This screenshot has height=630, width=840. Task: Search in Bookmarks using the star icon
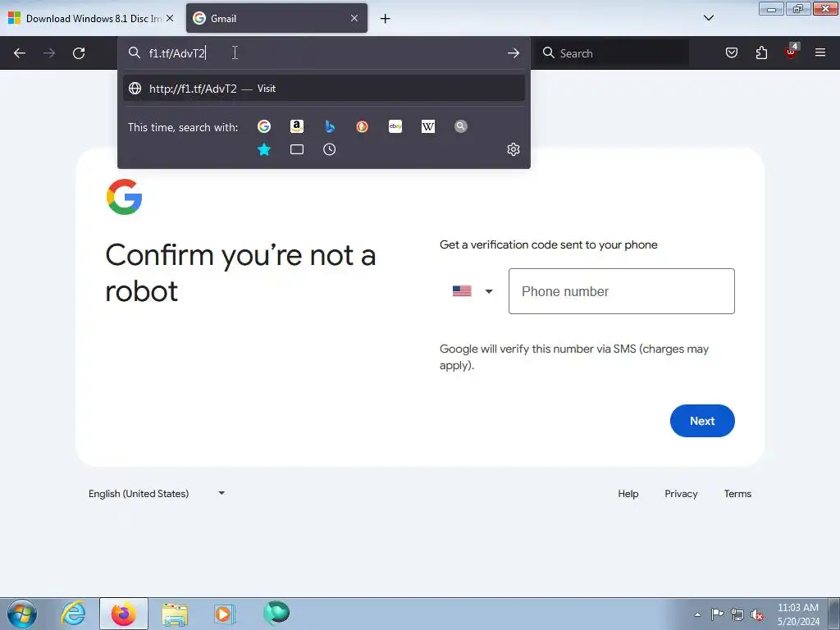coord(264,149)
